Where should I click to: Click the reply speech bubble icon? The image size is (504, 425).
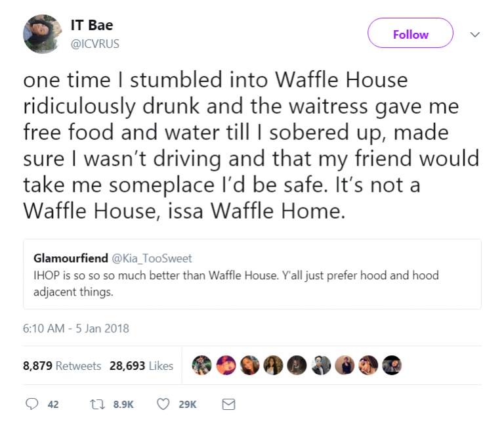tap(31, 405)
